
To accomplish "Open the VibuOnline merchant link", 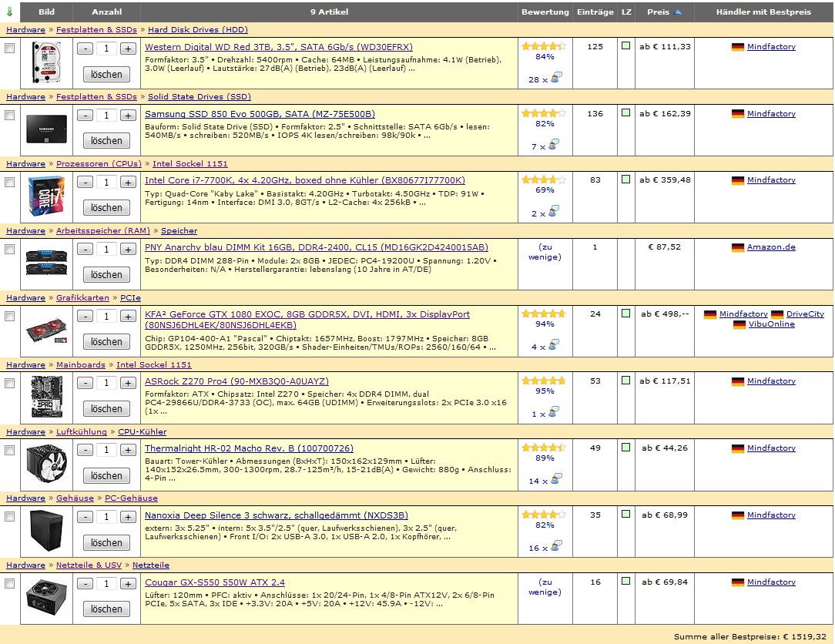I will 772,324.
